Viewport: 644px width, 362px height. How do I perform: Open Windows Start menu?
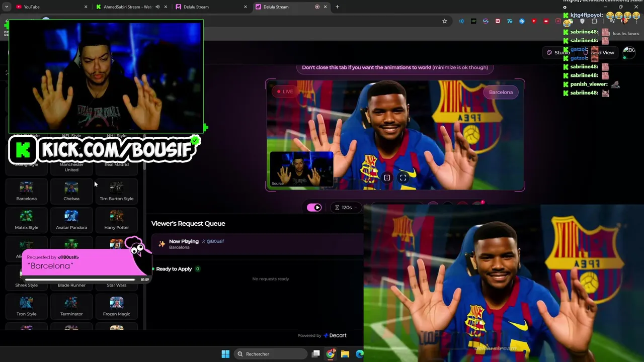(225, 354)
